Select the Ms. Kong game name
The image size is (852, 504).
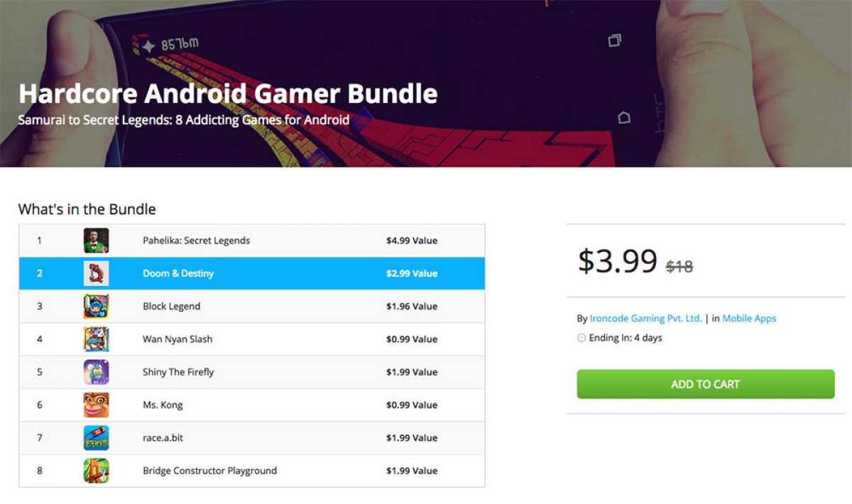click(x=163, y=405)
